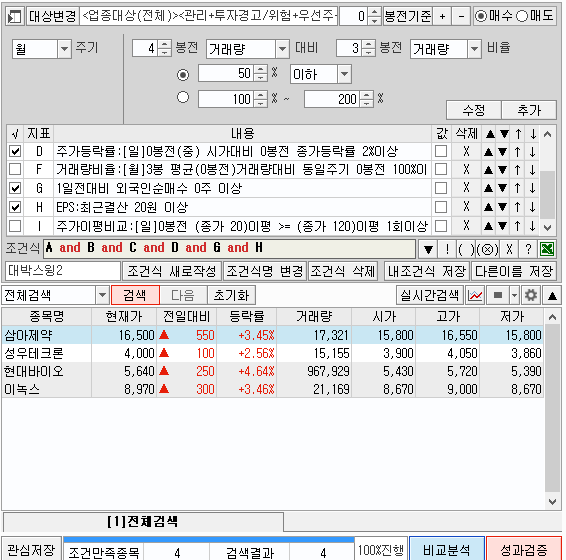Click the minus button next to 봉전기준
Image resolution: width=566 pixels, height=560 pixels.
click(x=461, y=16)
